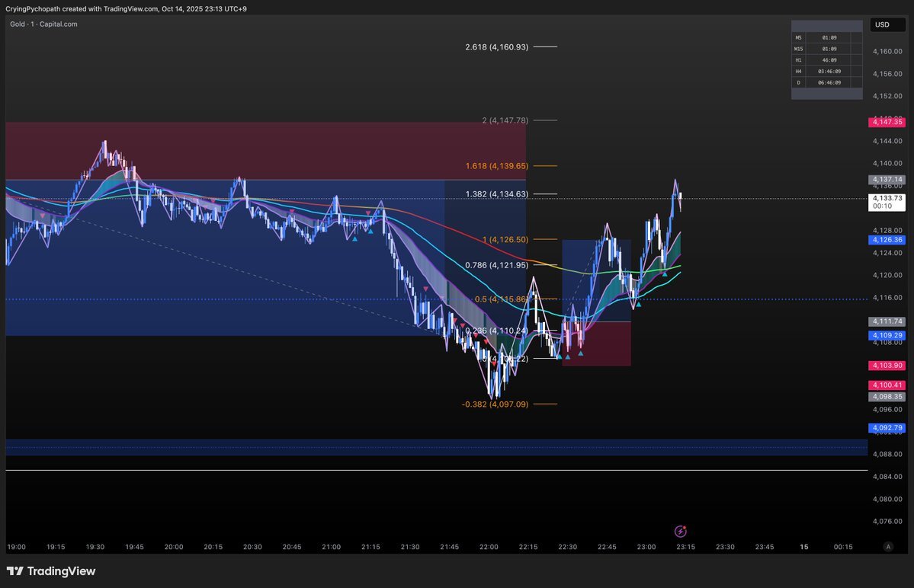The image size is (914, 588).
Task: Select the 4,147.35 red price label
Action: point(887,122)
